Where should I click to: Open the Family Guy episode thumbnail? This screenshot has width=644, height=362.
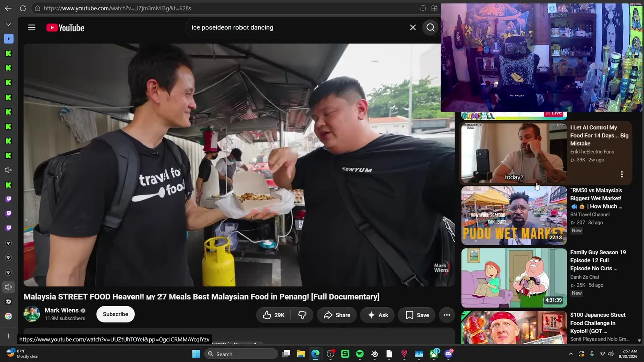514,278
